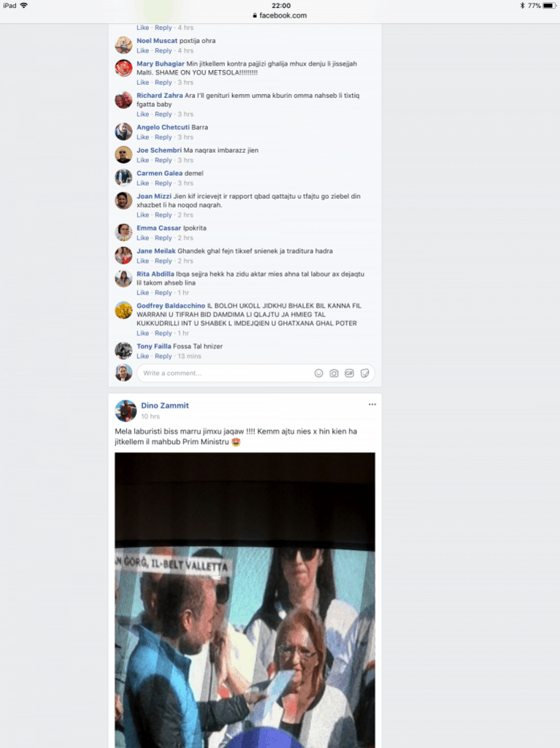The height and width of the screenshot is (748, 560).
Task: Open options menu on Dino Zammit's post
Action: click(372, 405)
